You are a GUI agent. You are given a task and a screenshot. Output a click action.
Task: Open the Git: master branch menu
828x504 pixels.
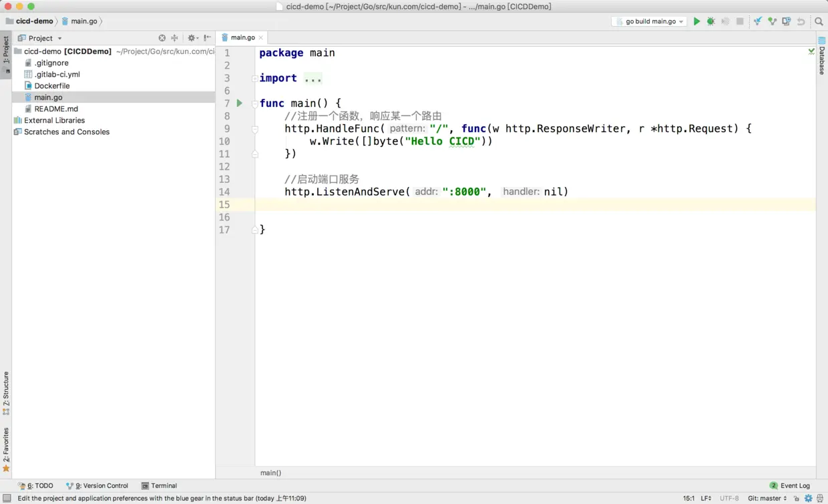point(767,498)
